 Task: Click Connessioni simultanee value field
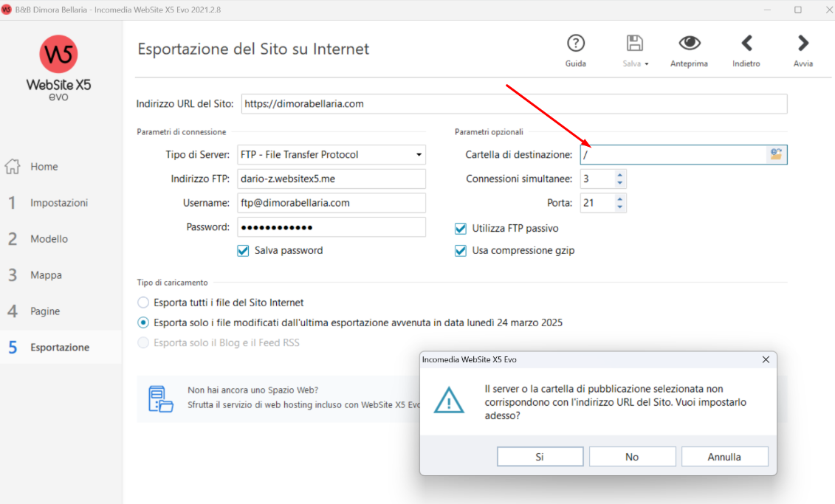pos(597,179)
